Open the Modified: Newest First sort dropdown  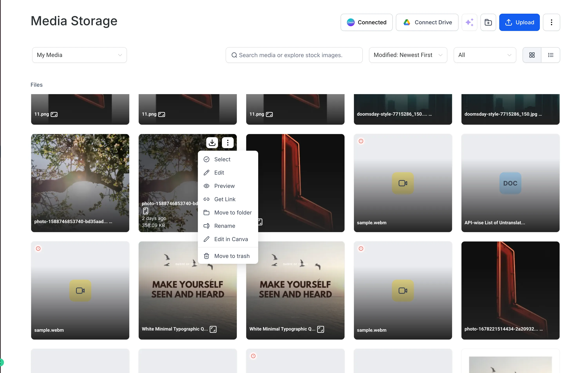coord(408,55)
